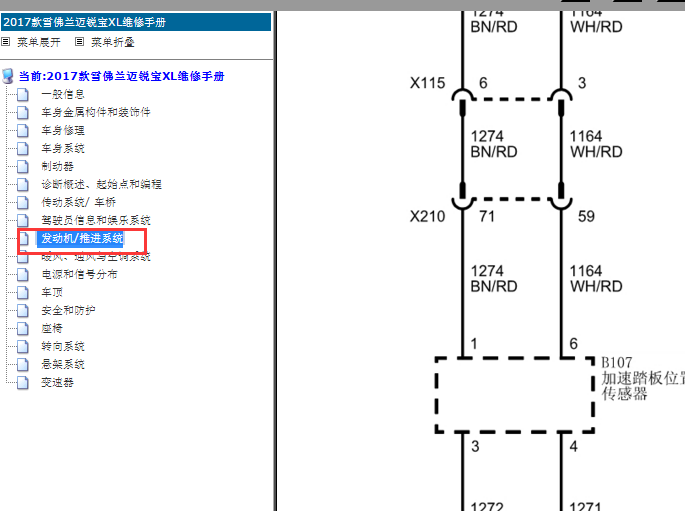Viewport: 685px width, 511px height.
Task: Click the page icon next to 驾驶员信息和娱乐系统
Action: 23,220
